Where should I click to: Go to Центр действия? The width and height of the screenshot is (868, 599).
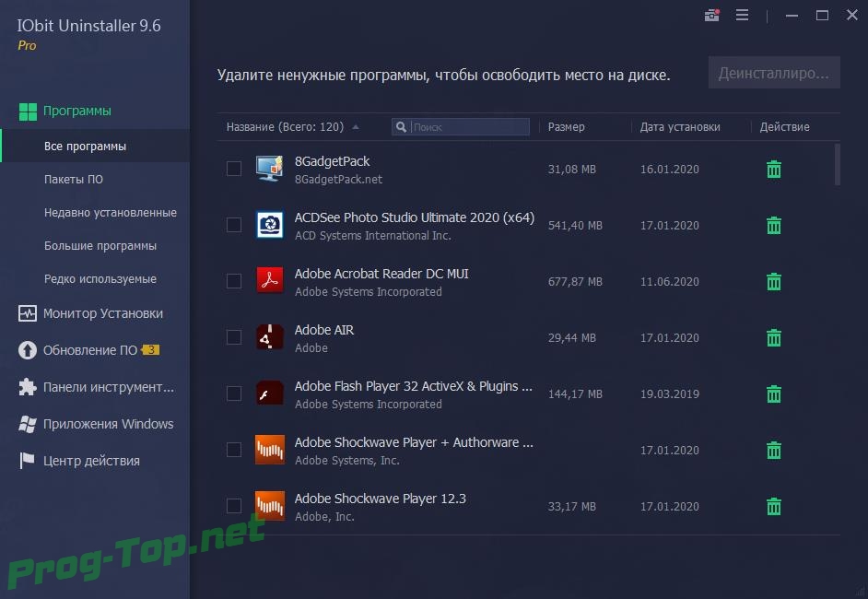pyautogui.click(x=91, y=461)
